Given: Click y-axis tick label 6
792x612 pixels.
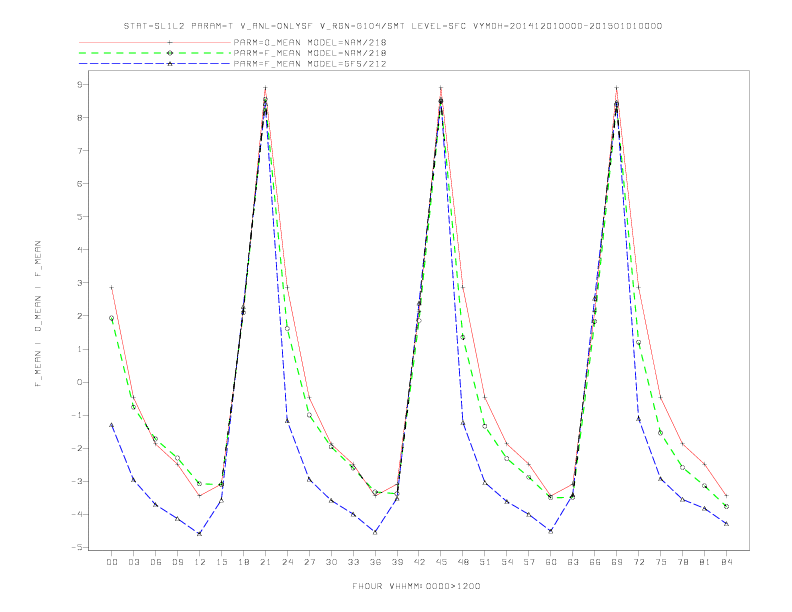Looking at the screenshot, I should click(80, 183).
